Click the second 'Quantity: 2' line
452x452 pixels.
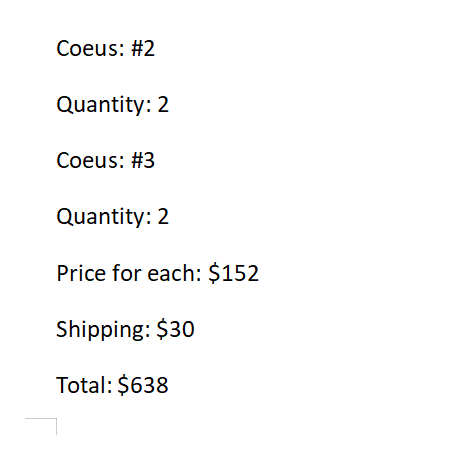pyautogui.click(x=112, y=217)
